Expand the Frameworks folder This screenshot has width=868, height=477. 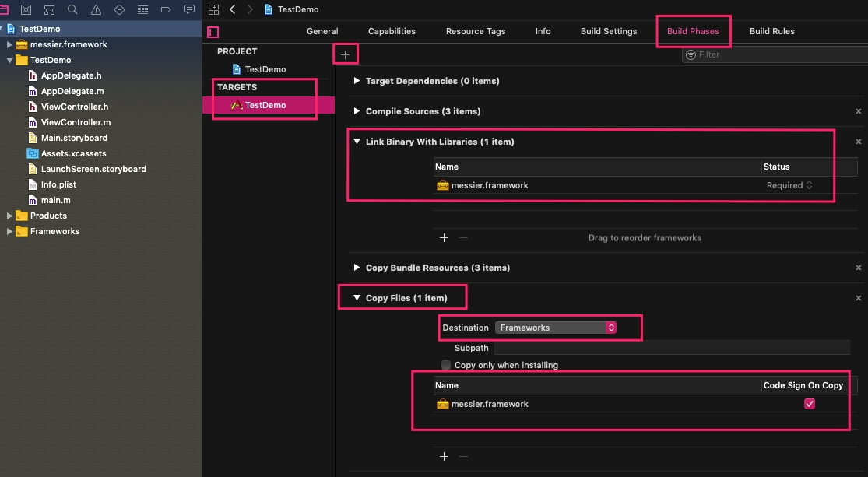[x=9, y=231]
